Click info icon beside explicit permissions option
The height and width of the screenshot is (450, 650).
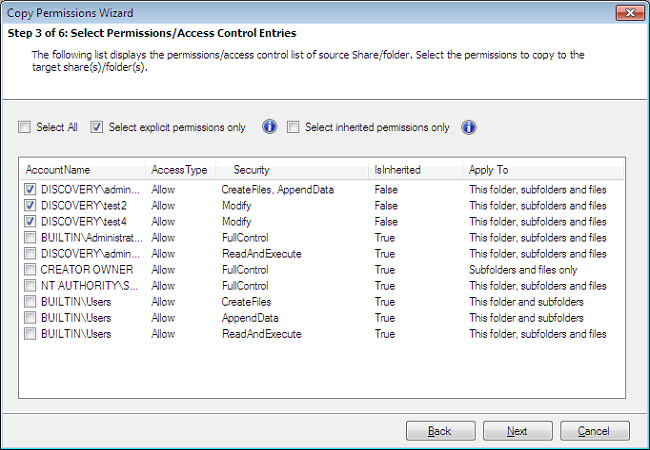(x=269, y=127)
